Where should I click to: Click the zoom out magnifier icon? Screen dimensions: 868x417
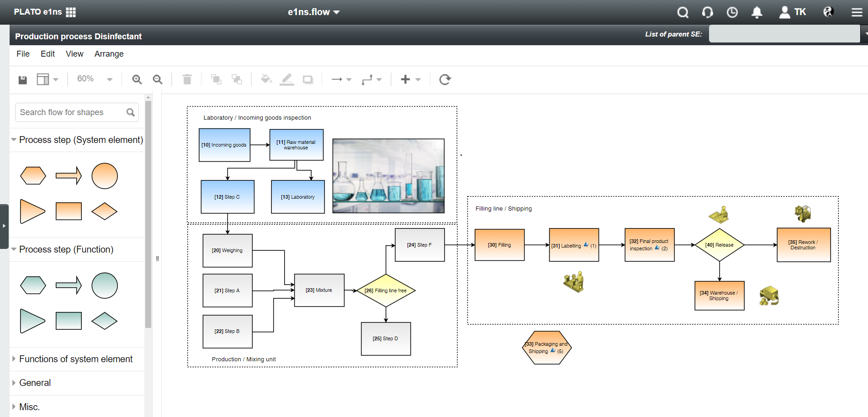click(x=158, y=79)
